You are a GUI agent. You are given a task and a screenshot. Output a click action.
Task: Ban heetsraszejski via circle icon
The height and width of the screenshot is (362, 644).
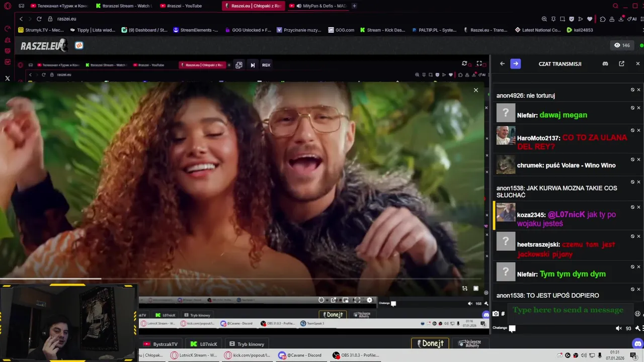632,236
